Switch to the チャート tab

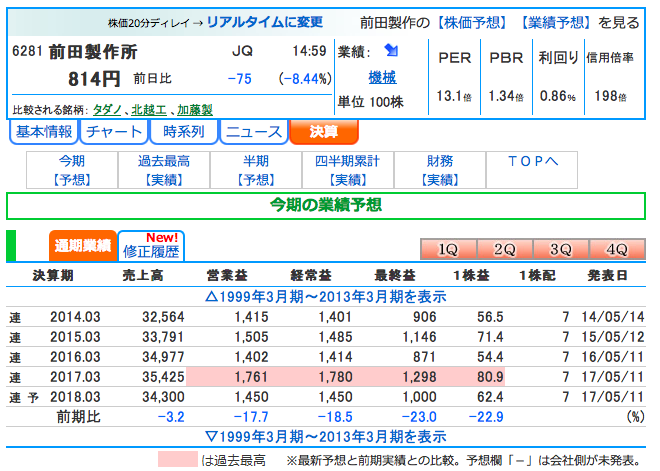click(x=114, y=132)
